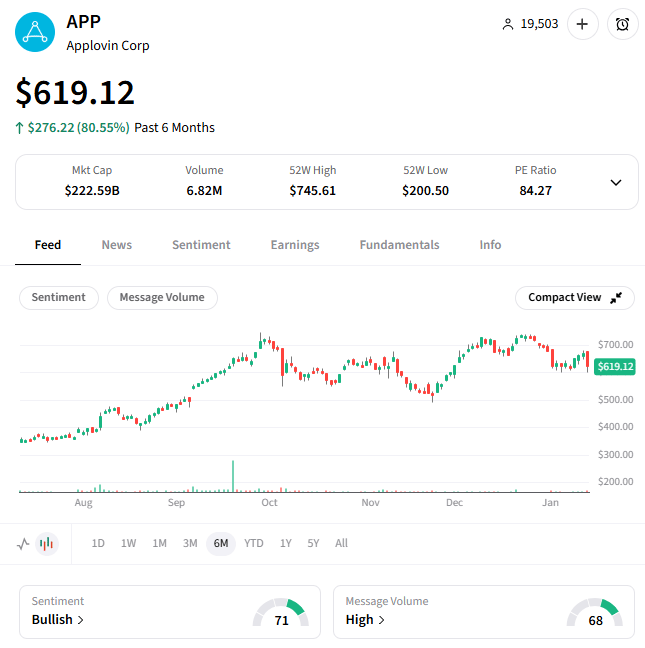
Task: Switch to line chart view icon
Action: pos(23,543)
